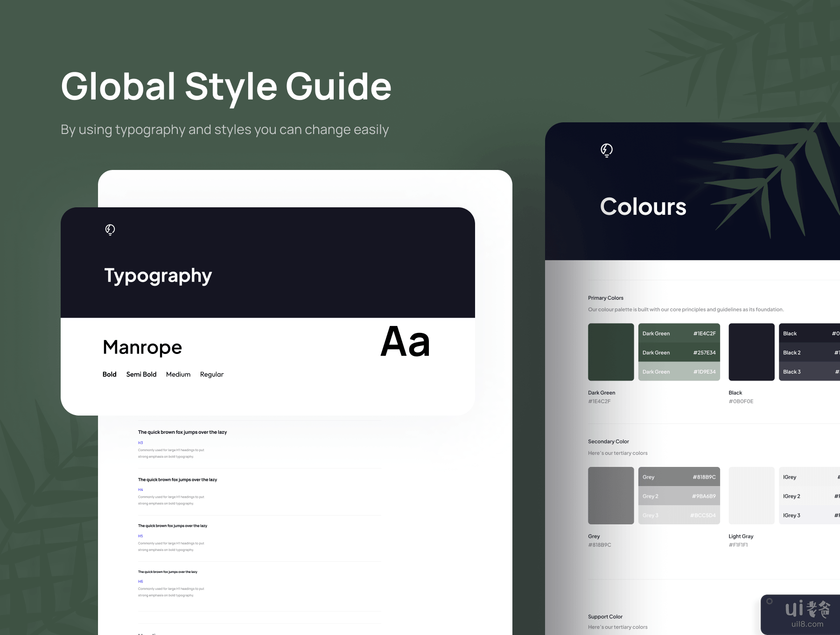The height and width of the screenshot is (635, 840).
Task: Click the lightbulb logo on the Typography card
Action: point(110,230)
